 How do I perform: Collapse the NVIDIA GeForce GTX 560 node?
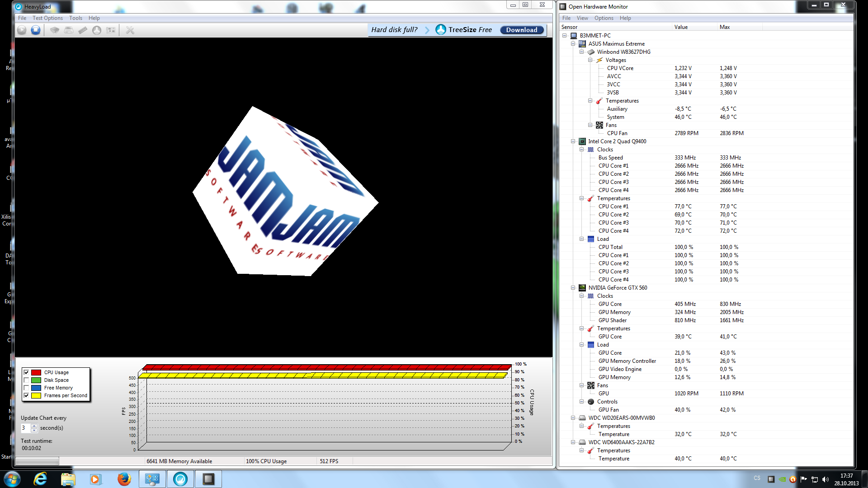coord(573,288)
